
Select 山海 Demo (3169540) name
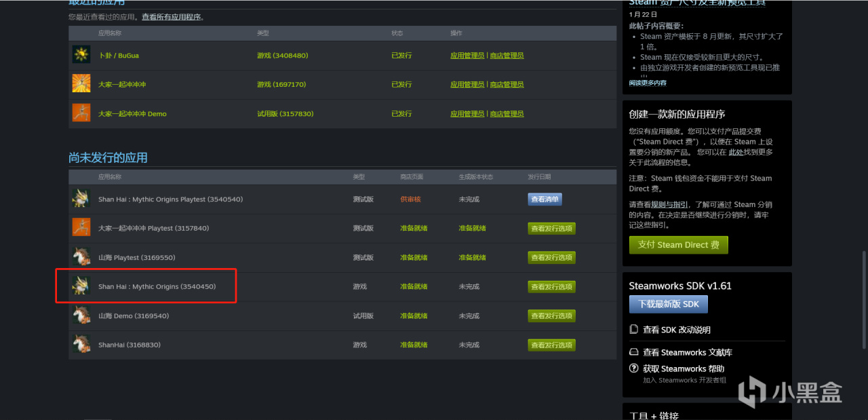[134, 316]
